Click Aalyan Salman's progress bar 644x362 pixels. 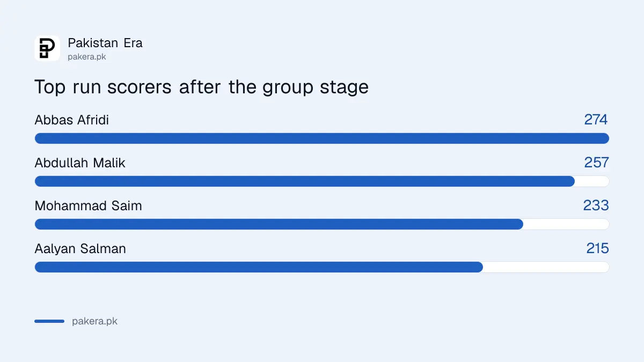tap(322, 267)
